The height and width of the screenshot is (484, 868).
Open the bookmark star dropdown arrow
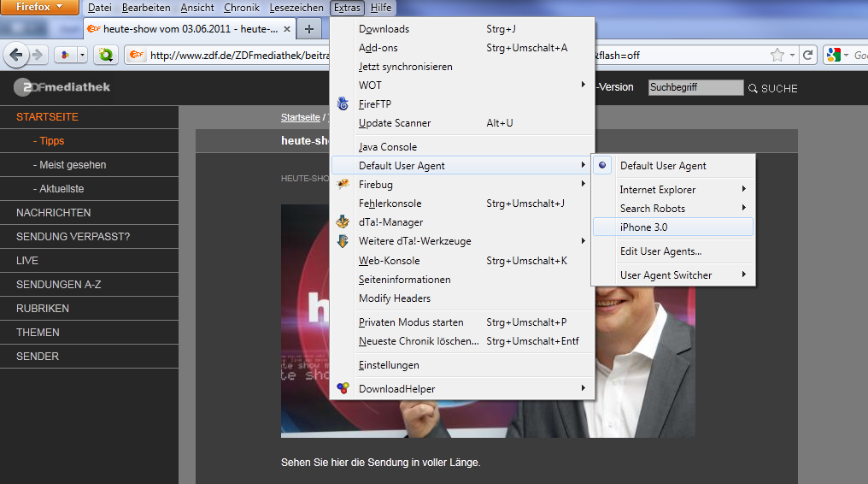pos(792,55)
